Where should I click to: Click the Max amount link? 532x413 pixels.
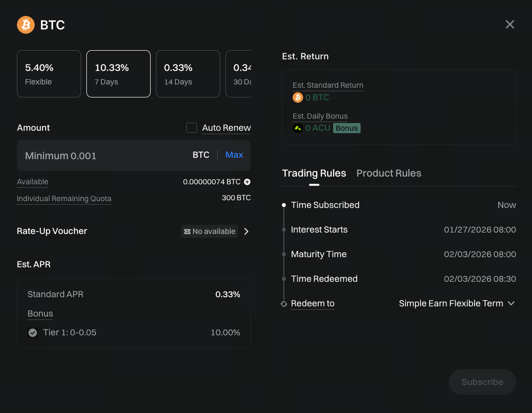(234, 155)
